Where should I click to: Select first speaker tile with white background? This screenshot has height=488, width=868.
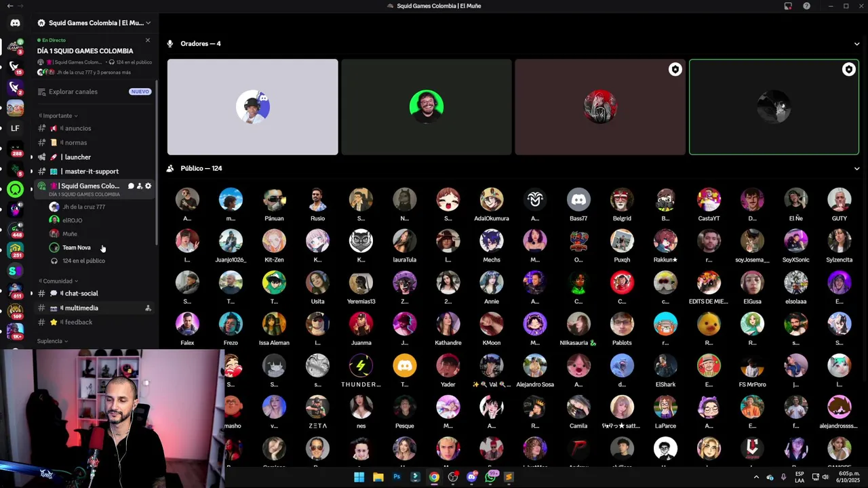(253, 107)
